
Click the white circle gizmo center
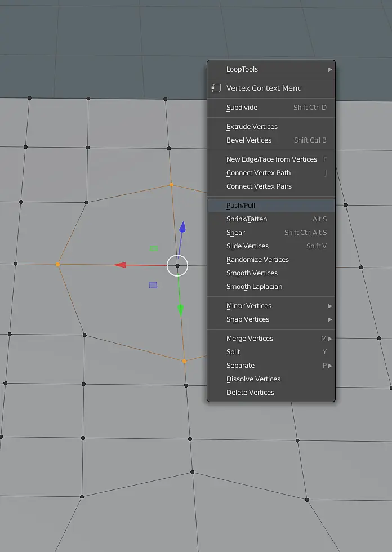[177, 265]
